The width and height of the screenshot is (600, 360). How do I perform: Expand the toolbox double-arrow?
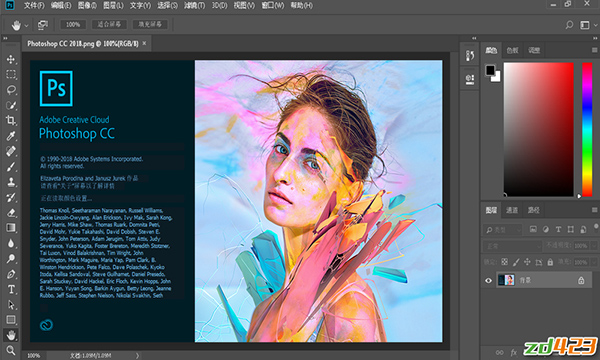[5, 38]
